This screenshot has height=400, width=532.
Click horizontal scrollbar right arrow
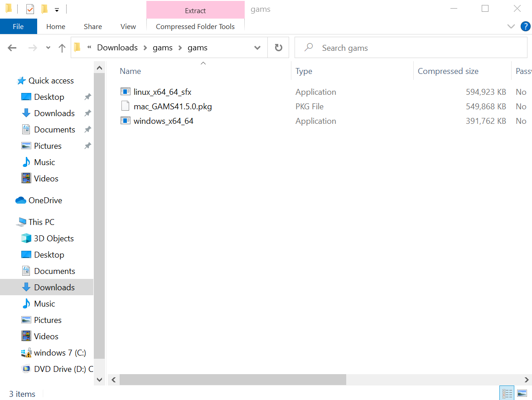pyautogui.click(x=526, y=380)
